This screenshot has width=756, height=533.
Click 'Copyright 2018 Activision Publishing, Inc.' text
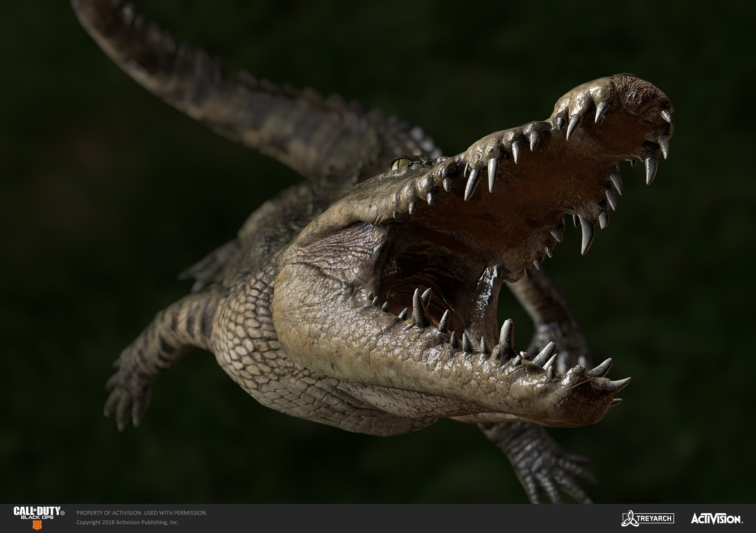[128, 522]
